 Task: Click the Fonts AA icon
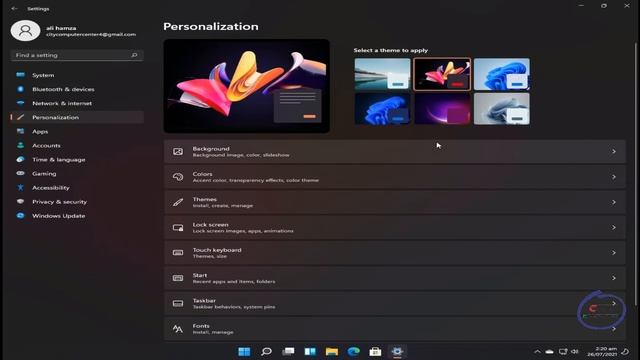[x=178, y=329]
